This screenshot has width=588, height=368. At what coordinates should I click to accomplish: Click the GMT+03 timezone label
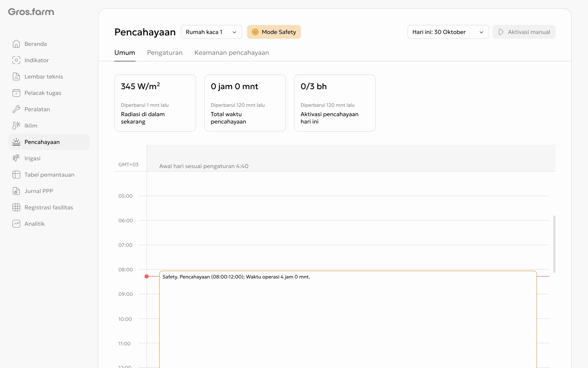coord(128,165)
